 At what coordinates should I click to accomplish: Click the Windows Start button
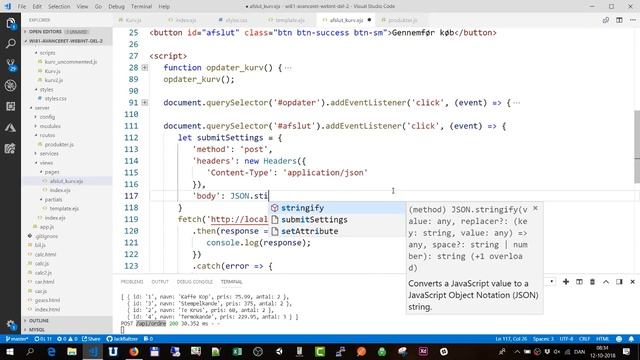click(10, 351)
